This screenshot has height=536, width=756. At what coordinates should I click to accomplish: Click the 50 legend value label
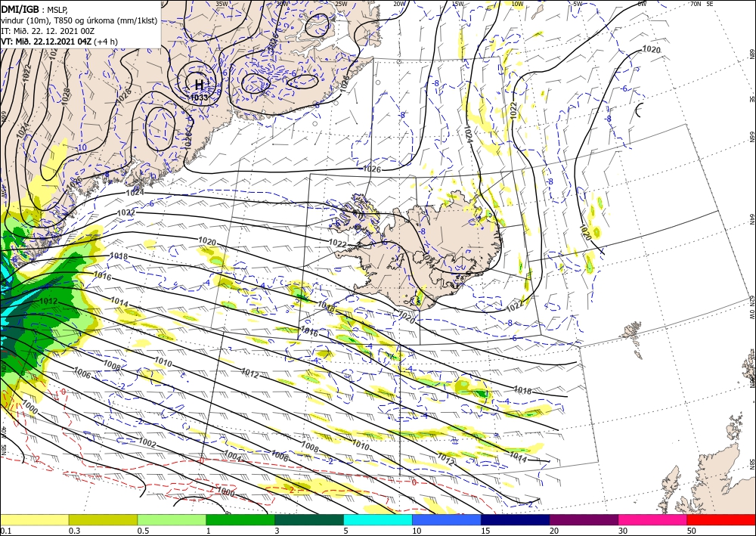692,531
